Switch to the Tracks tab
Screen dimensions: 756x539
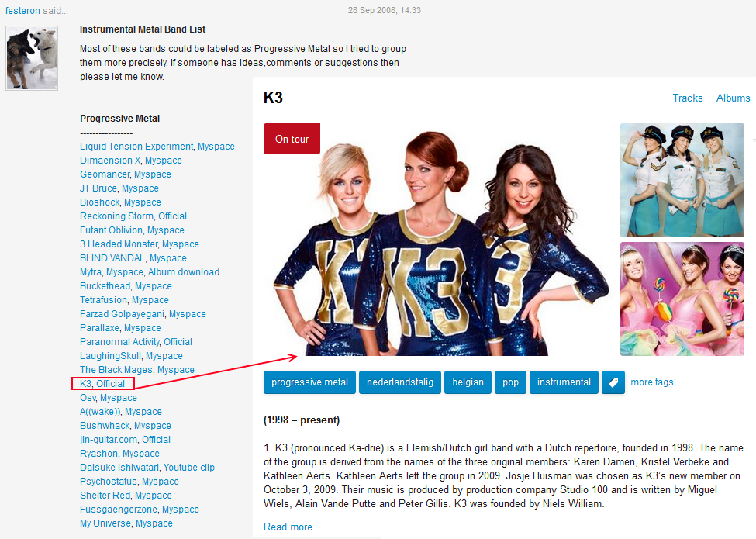click(688, 98)
